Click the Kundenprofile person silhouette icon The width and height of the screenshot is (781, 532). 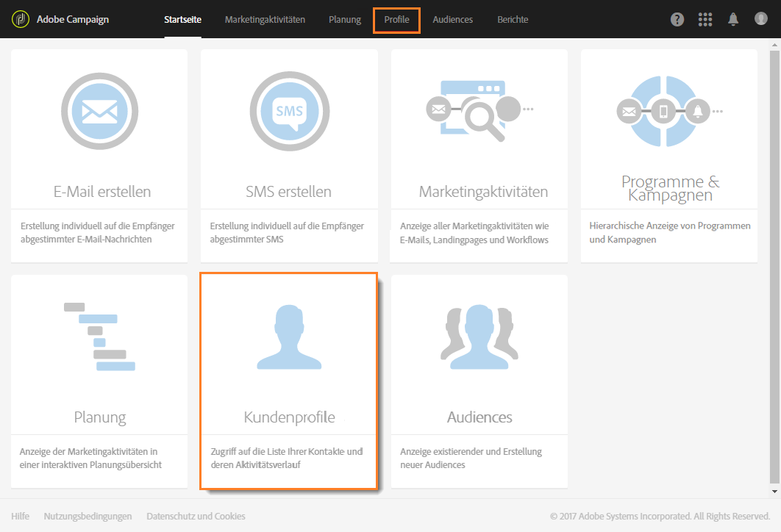tap(290, 337)
